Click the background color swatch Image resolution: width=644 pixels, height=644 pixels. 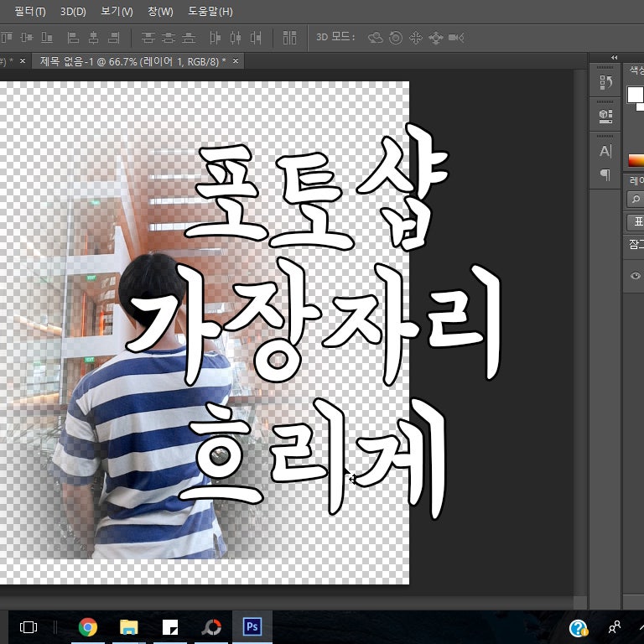pyautogui.click(x=641, y=106)
